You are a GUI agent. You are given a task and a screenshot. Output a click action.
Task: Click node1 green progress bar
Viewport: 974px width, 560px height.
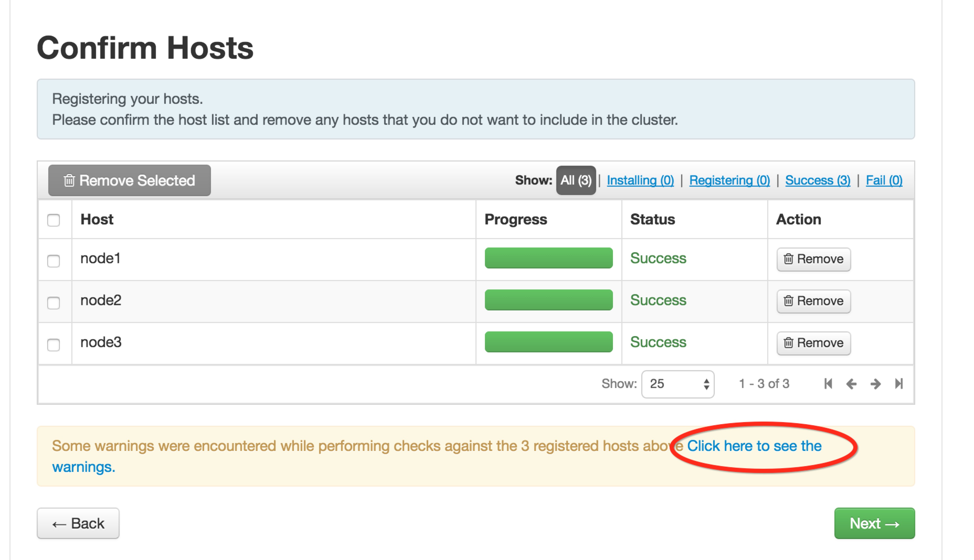548,258
